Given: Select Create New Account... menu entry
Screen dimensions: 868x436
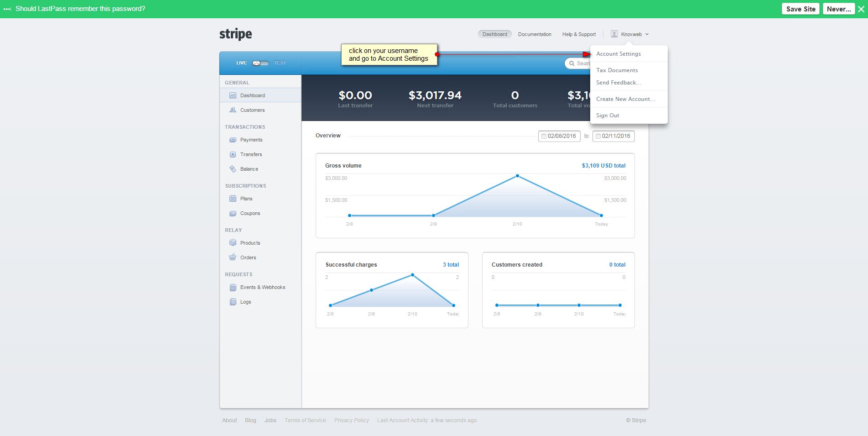Looking at the screenshot, I should pos(626,99).
